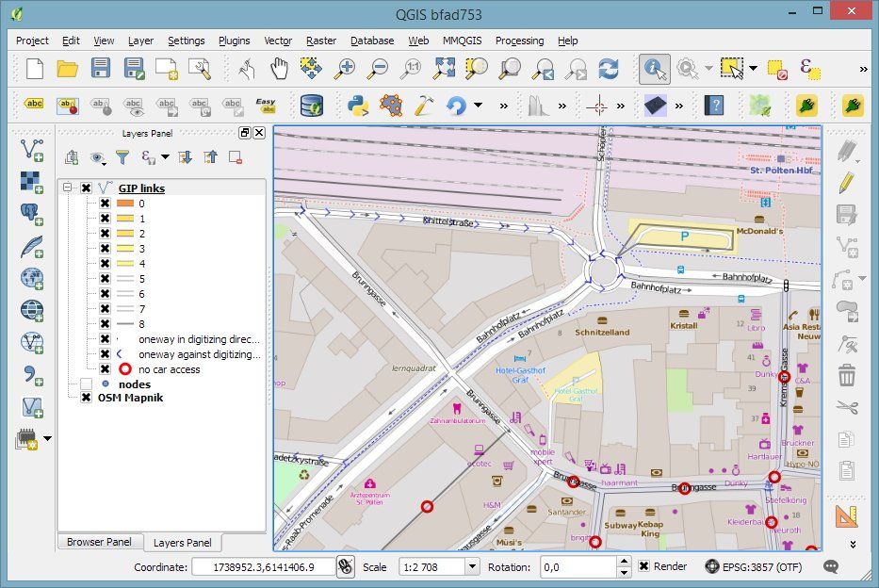Click the Open Project folder icon
Screen dimensions: 879x588
point(67,68)
